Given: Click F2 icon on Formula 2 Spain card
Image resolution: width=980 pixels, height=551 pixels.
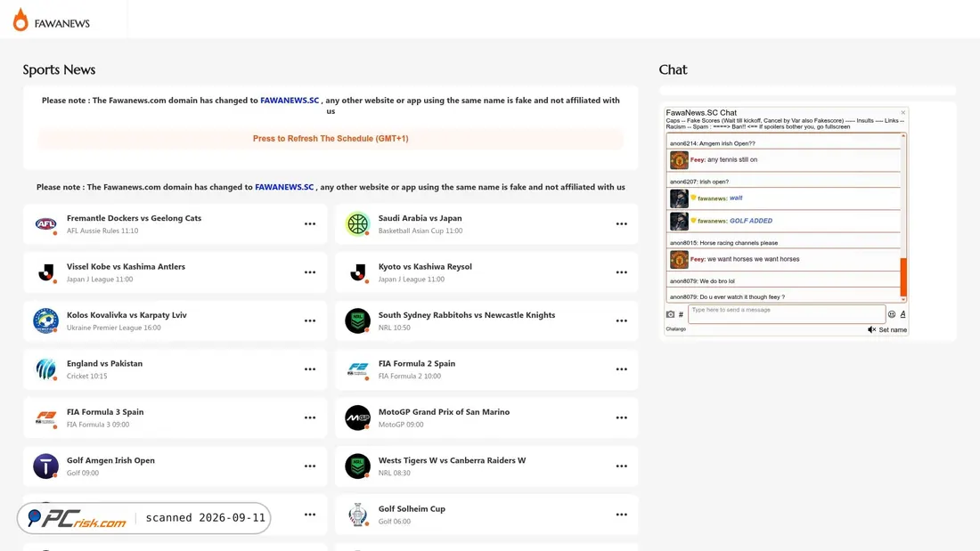Looking at the screenshot, I should (x=357, y=369).
